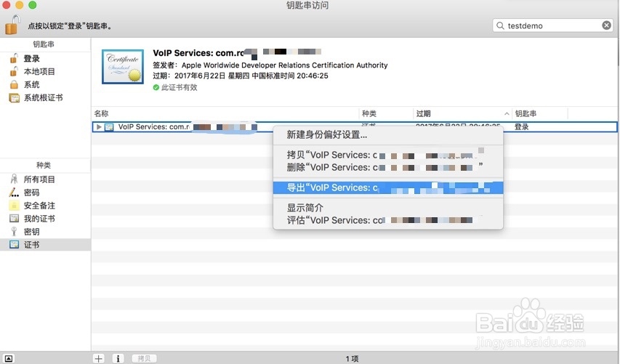
Task: Click the green valid checkmark icon
Action: (156, 87)
